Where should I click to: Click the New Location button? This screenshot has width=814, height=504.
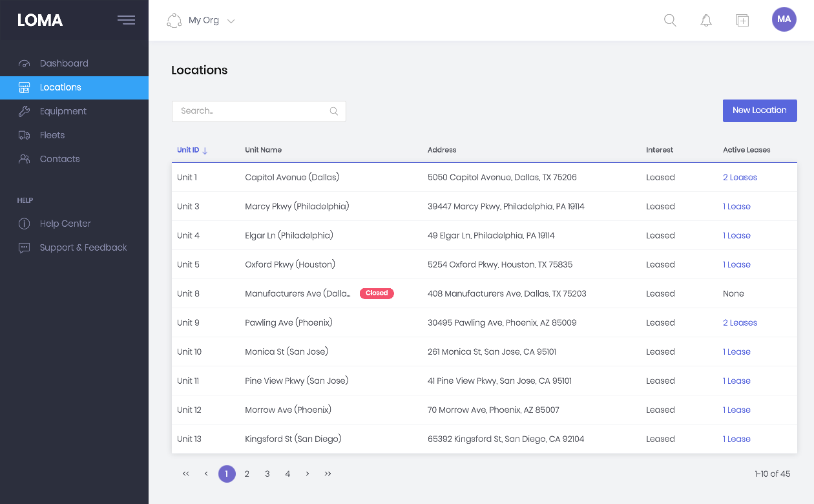(x=759, y=110)
